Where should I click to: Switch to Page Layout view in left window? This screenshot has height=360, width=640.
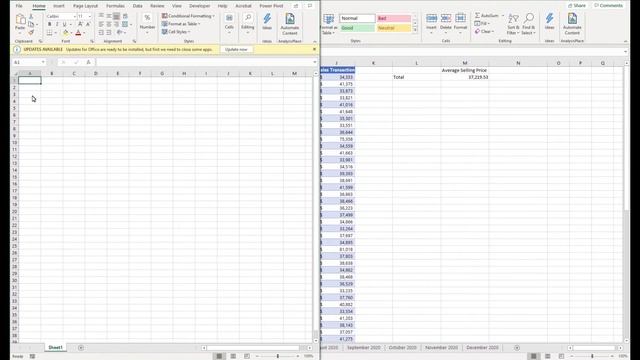(x=233, y=356)
